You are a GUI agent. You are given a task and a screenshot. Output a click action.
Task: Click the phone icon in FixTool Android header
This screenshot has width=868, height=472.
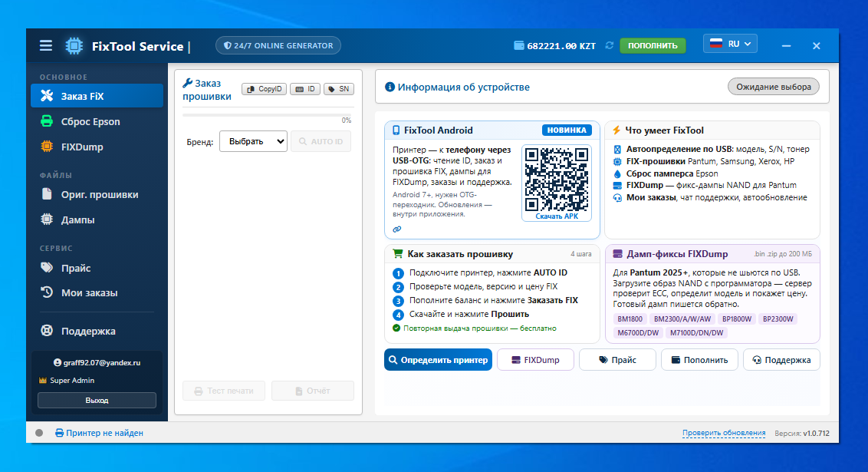pyautogui.click(x=396, y=130)
